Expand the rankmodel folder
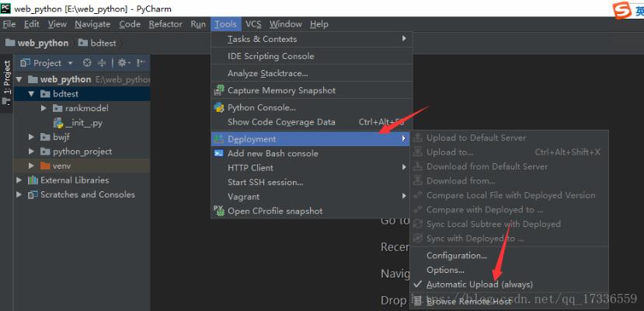 pos(44,108)
